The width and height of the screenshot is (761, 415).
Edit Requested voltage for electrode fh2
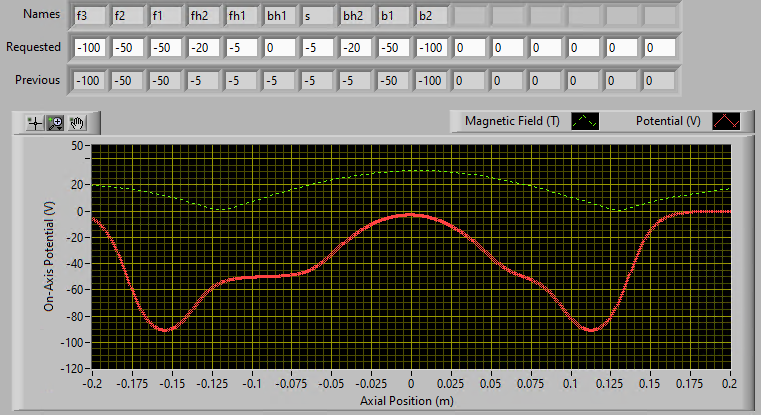[204, 48]
